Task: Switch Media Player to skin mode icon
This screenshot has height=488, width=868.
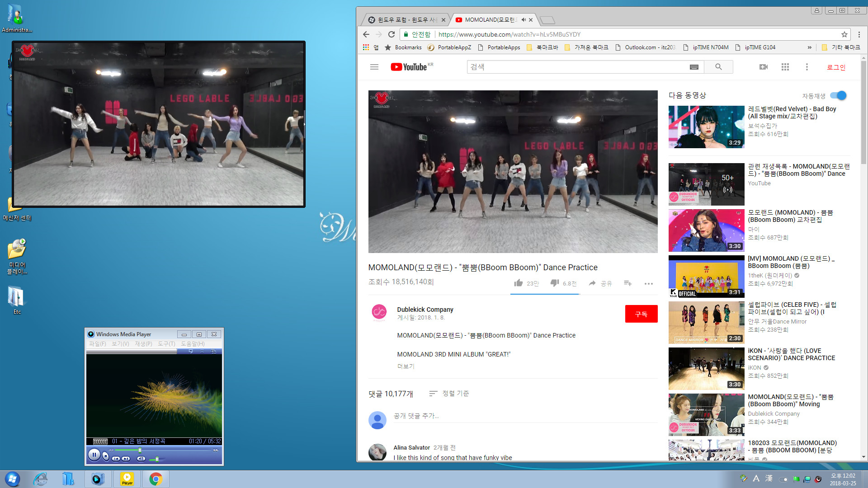Action: tap(214, 351)
